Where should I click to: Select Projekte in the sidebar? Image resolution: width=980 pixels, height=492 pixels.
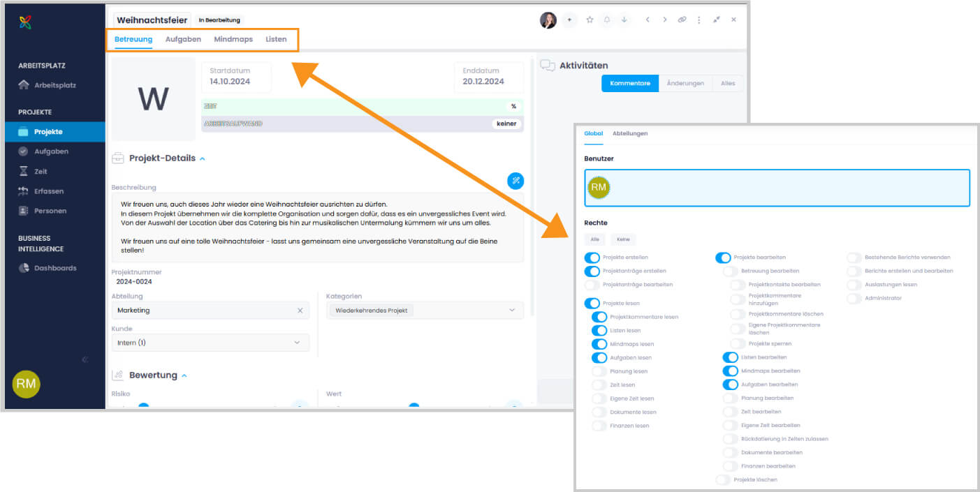tap(54, 132)
